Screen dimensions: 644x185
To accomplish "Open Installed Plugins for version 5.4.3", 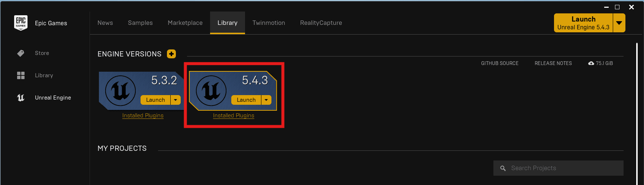I will coord(234,116).
